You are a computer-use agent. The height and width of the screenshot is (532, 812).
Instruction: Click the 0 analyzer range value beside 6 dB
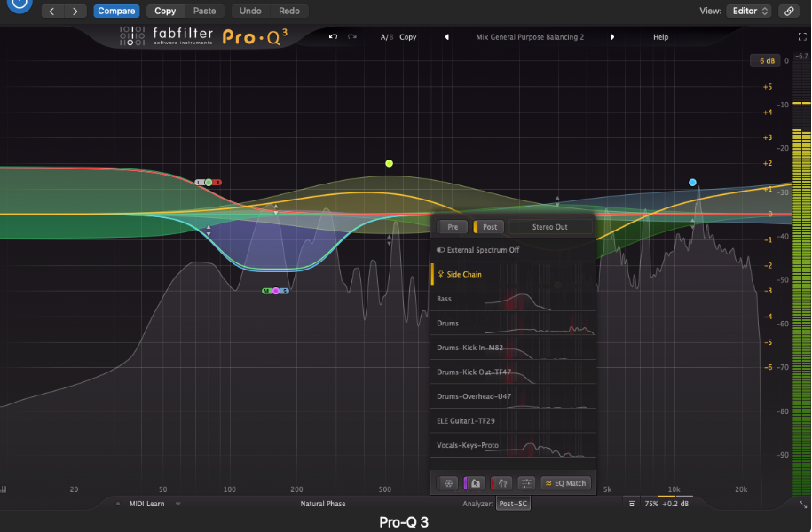point(786,60)
